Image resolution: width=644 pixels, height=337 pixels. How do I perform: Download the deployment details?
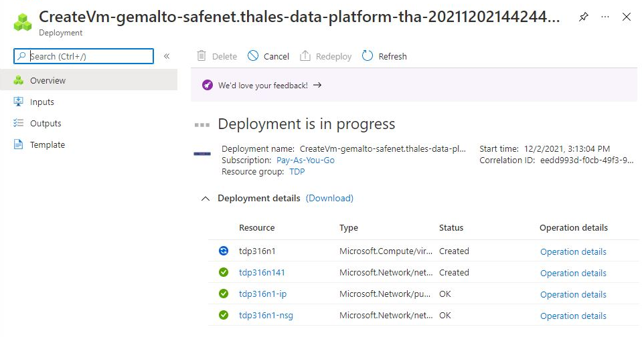tap(329, 199)
